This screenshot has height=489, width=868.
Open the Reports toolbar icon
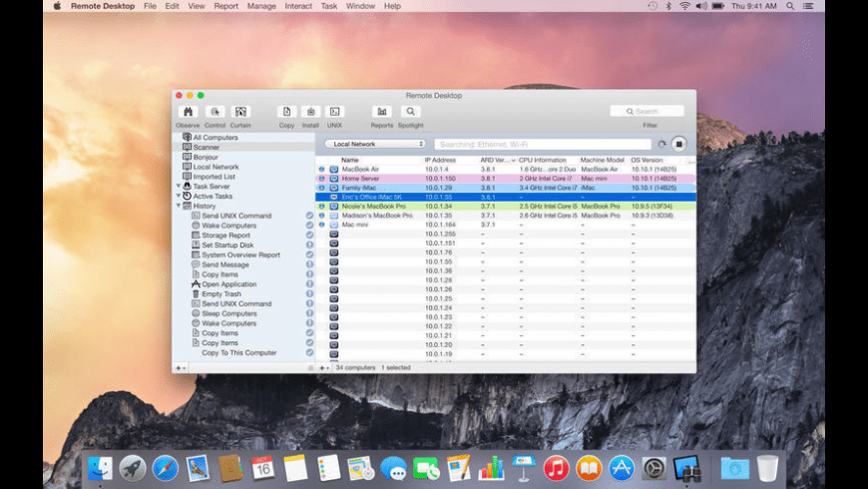click(x=382, y=112)
